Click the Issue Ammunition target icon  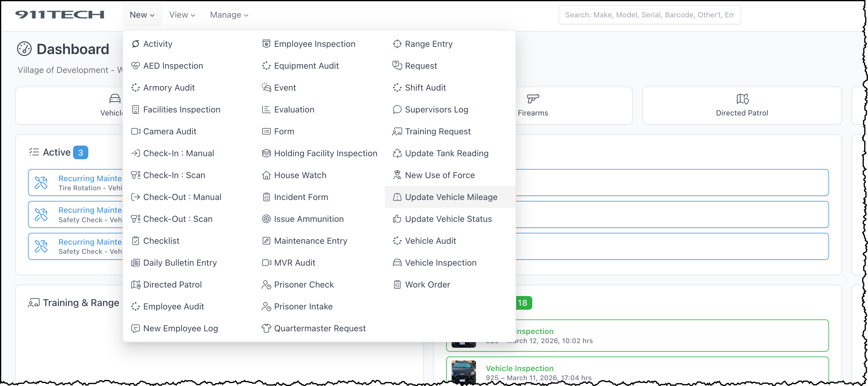(266, 219)
